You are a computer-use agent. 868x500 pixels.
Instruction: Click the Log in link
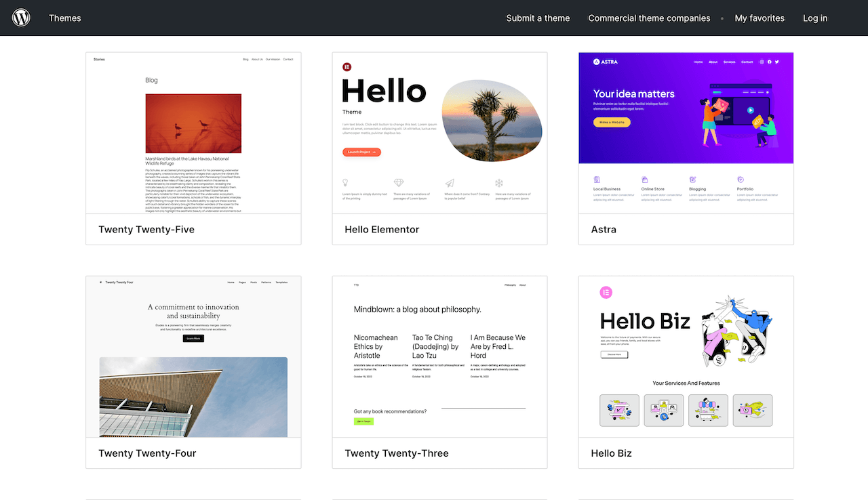[x=815, y=18]
